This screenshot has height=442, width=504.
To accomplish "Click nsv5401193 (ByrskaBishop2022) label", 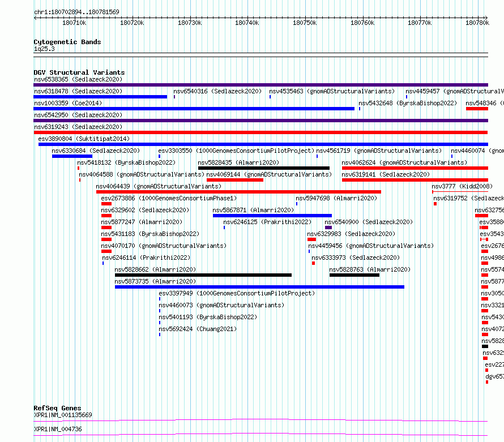I will (x=208, y=317).
